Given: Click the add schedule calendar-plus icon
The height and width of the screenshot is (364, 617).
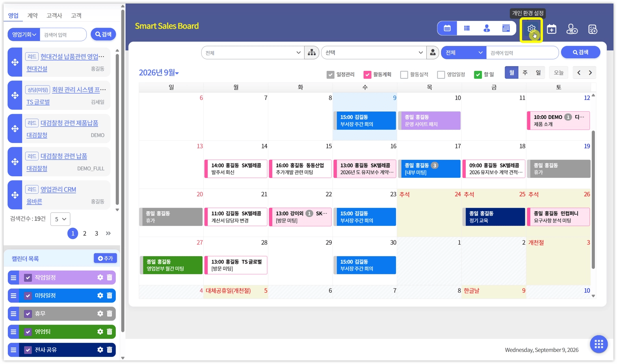Looking at the screenshot, I should click(552, 29).
